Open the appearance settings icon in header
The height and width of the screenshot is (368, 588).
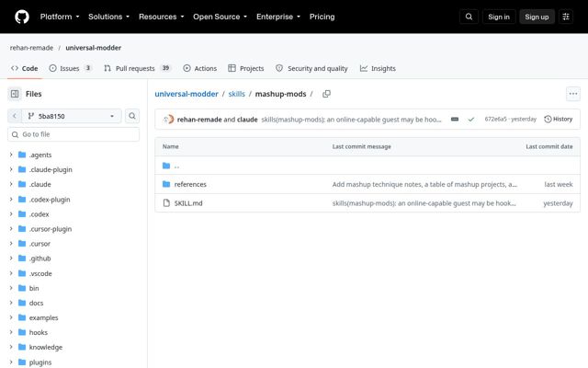point(566,17)
